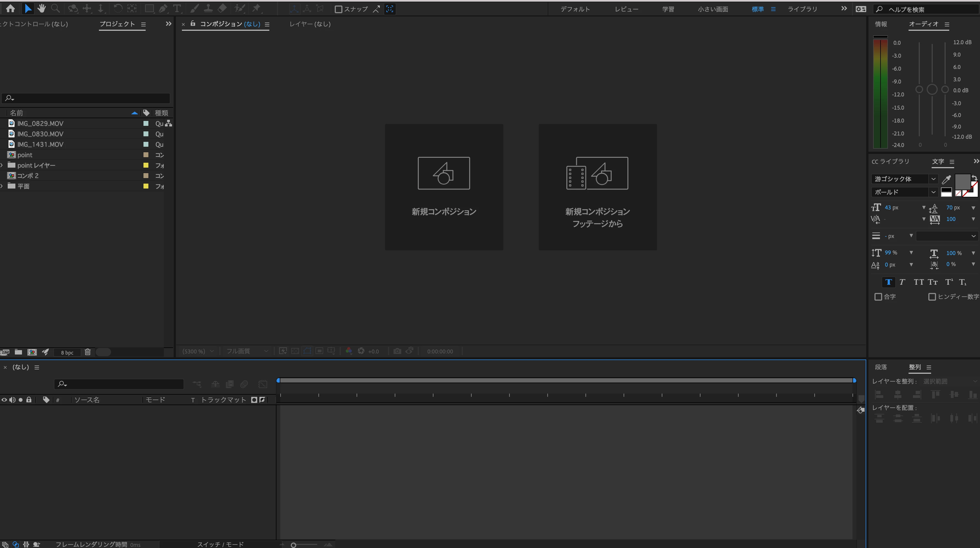Click the text fill color swatch
980x548 pixels.
pos(962,182)
